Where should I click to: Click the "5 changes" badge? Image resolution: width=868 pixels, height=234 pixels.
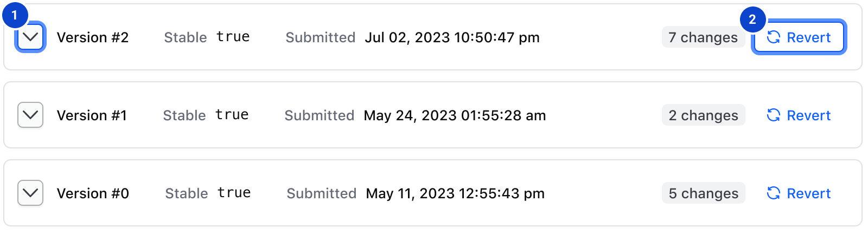703,193
